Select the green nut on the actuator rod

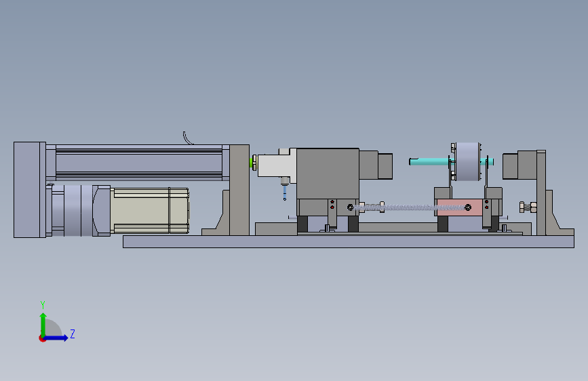pos(251,163)
